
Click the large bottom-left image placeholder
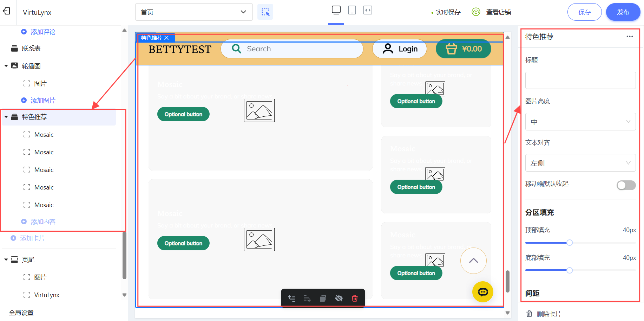[x=259, y=239]
